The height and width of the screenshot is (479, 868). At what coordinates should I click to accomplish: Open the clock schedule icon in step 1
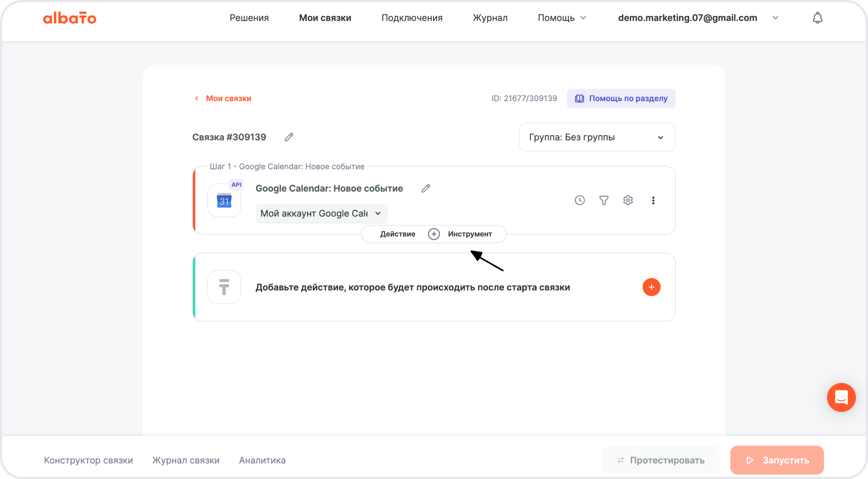[x=579, y=200]
